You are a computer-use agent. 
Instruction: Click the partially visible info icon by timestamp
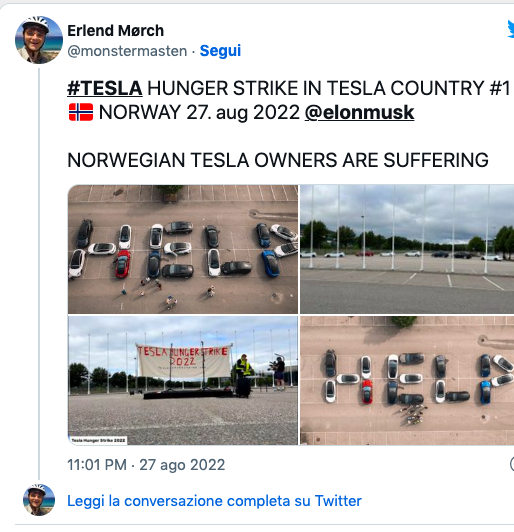[512, 464]
